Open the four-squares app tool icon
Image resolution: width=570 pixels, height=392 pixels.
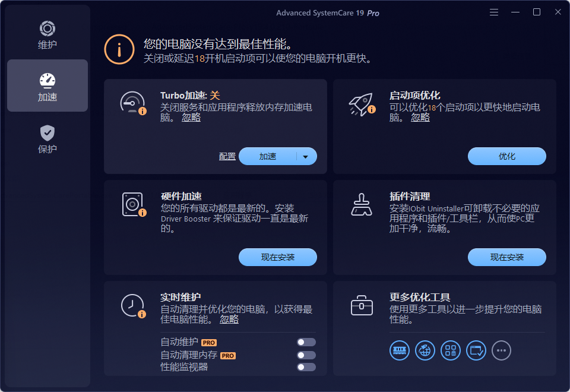(x=451, y=350)
